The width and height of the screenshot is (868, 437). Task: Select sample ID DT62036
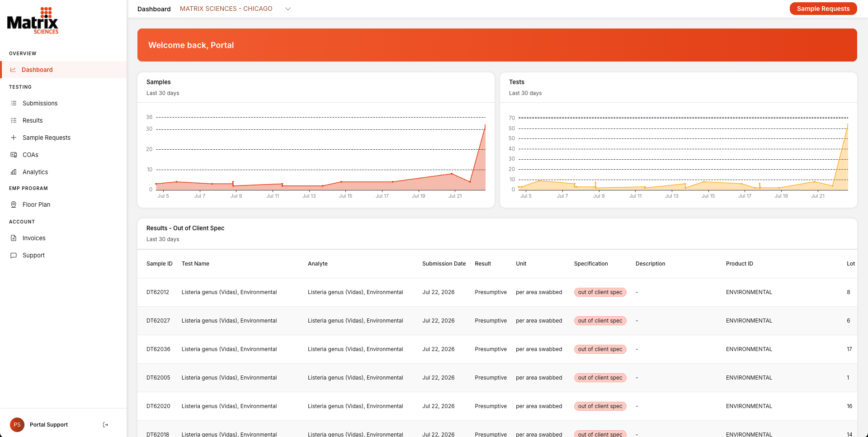[158, 349]
